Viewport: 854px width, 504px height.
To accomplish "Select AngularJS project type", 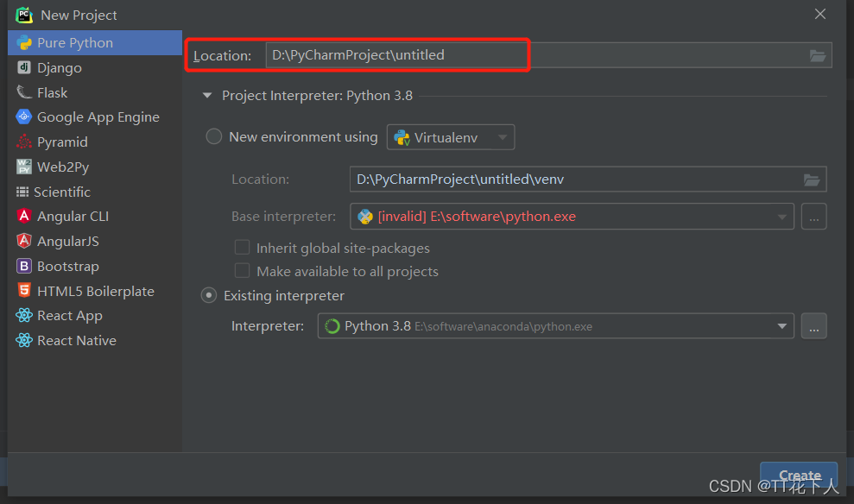I will [95, 241].
